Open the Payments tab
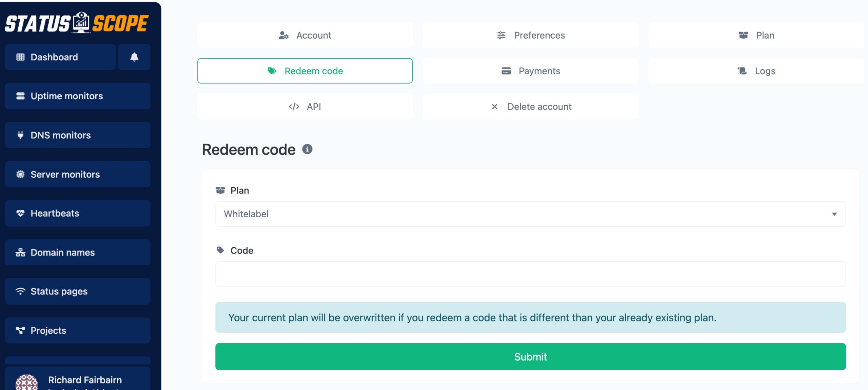The image size is (868, 390). 531,71
